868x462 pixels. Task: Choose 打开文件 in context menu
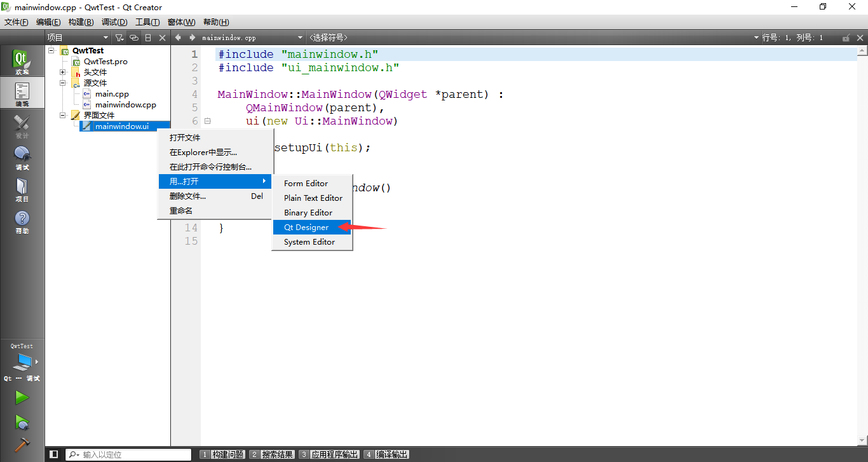point(215,137)
